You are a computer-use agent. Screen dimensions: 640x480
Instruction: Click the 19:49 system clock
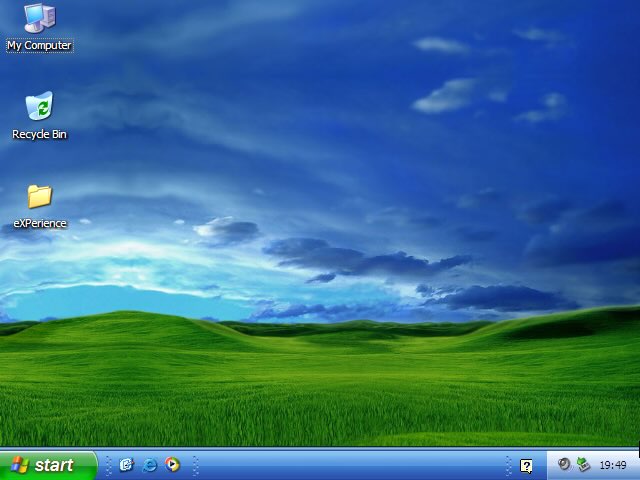613,465
